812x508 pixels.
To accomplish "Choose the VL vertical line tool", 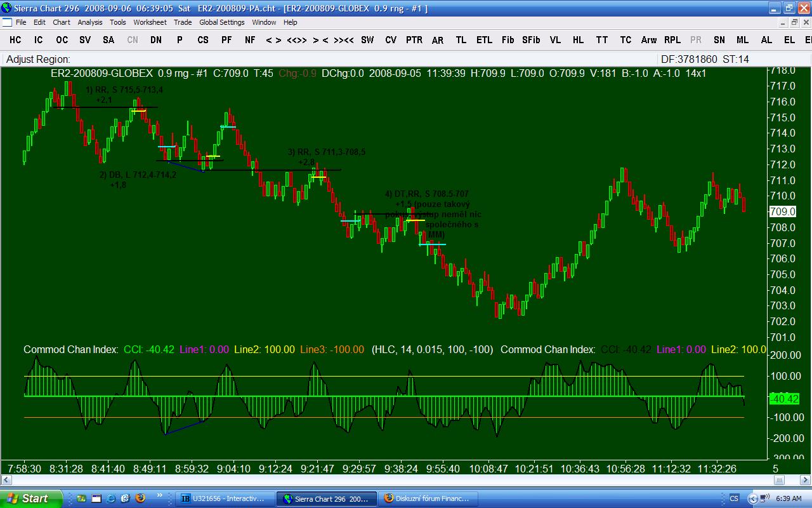I will (x=555, y=40).
